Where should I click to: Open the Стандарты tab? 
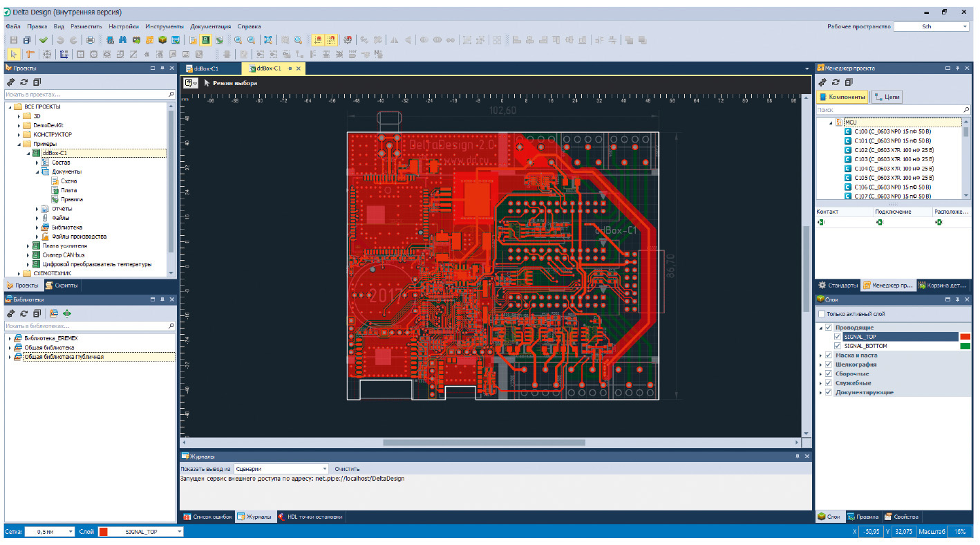point(838,285)
